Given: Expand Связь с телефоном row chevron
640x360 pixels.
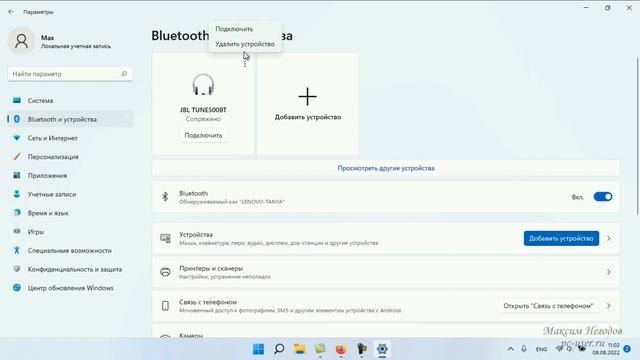Looking at the screenshot, I should 609,306.
